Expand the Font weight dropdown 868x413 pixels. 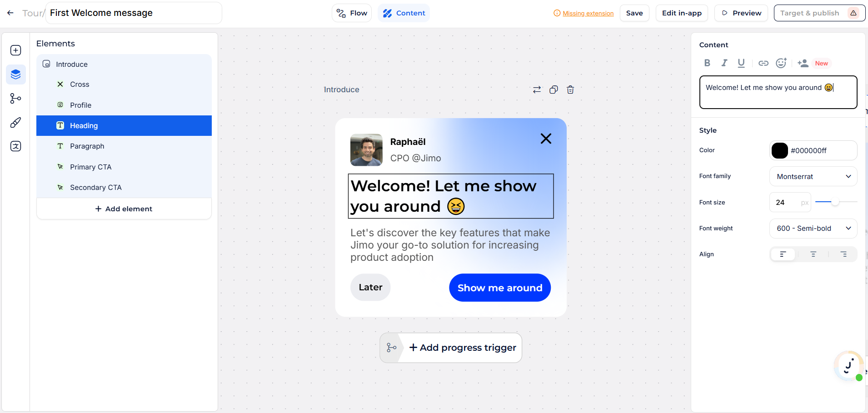[x=813, y=229]
